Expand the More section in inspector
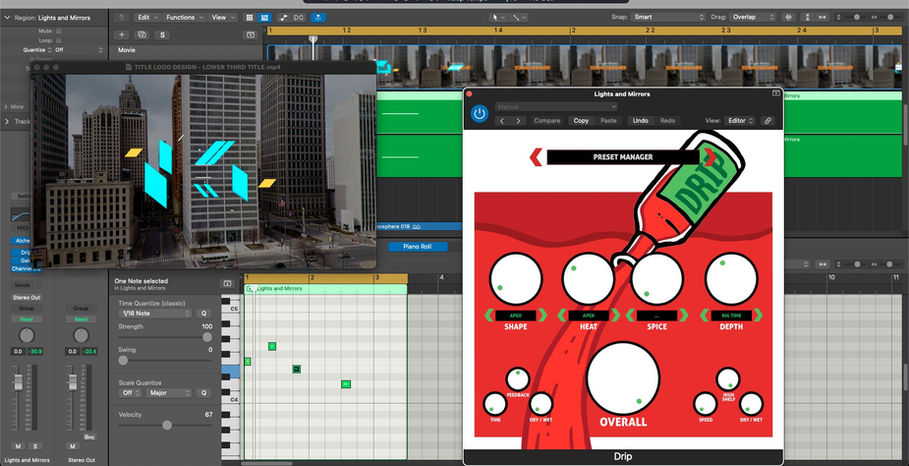The height and width of the screenshot is (466, 909). point(7,107)
